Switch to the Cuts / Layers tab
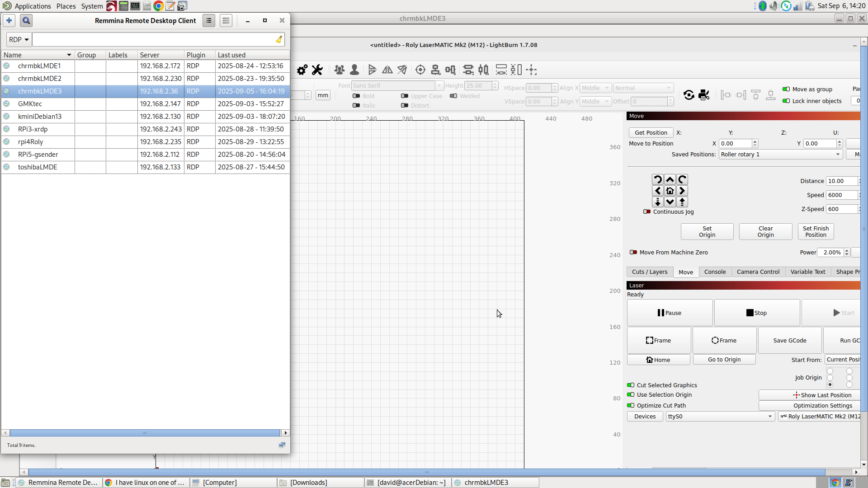The height and width of the screenshot is (488, 868). 649,272
